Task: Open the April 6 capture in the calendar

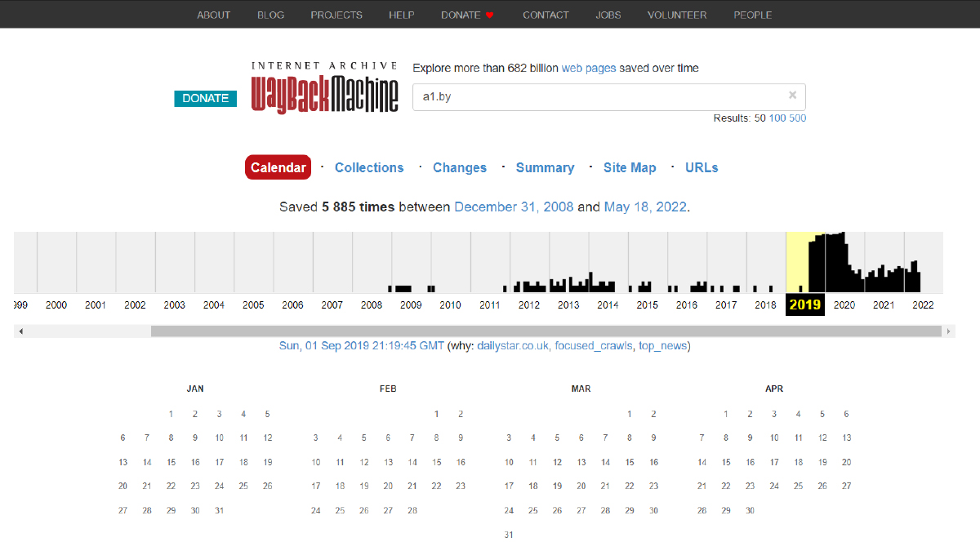Action: tap(846, 414)
